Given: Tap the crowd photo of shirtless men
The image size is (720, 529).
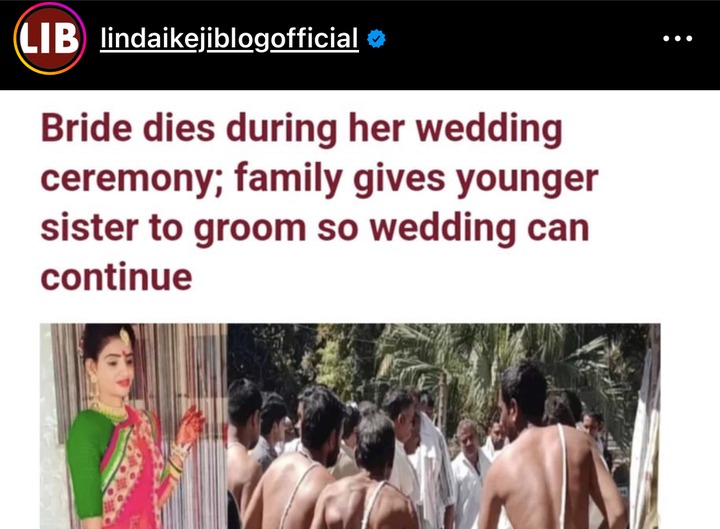Looking at the screenshot, I should (444, 426).
